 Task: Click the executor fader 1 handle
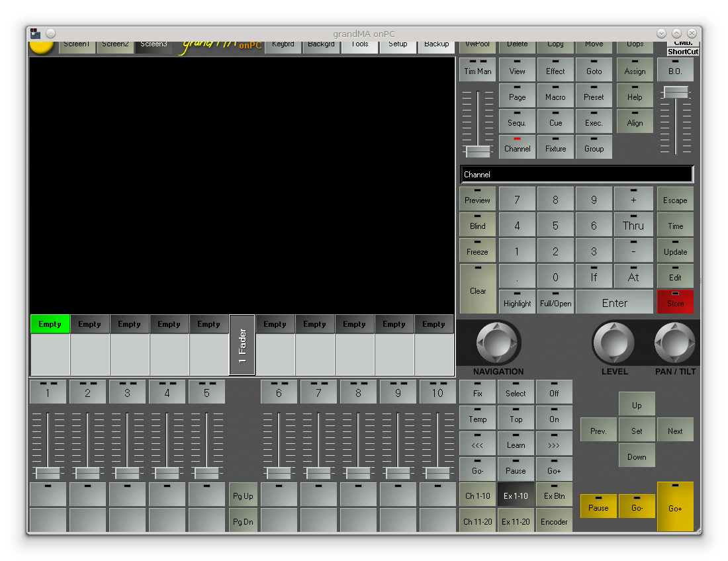click(x=48, y=473)
